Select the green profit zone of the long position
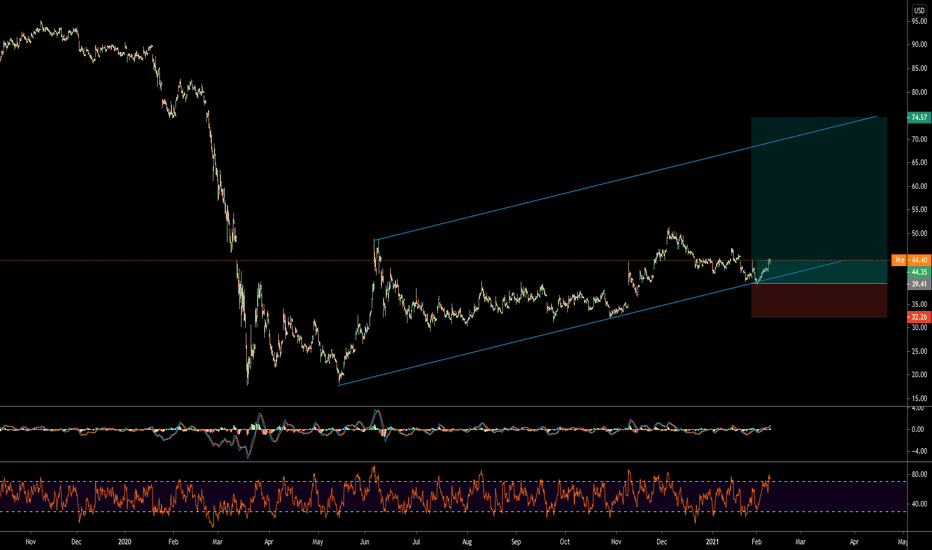 [x=819, y=200]
